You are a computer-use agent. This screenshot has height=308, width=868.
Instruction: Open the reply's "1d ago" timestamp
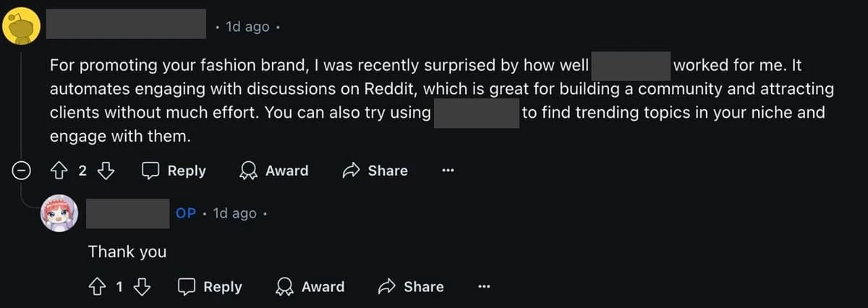234,214
